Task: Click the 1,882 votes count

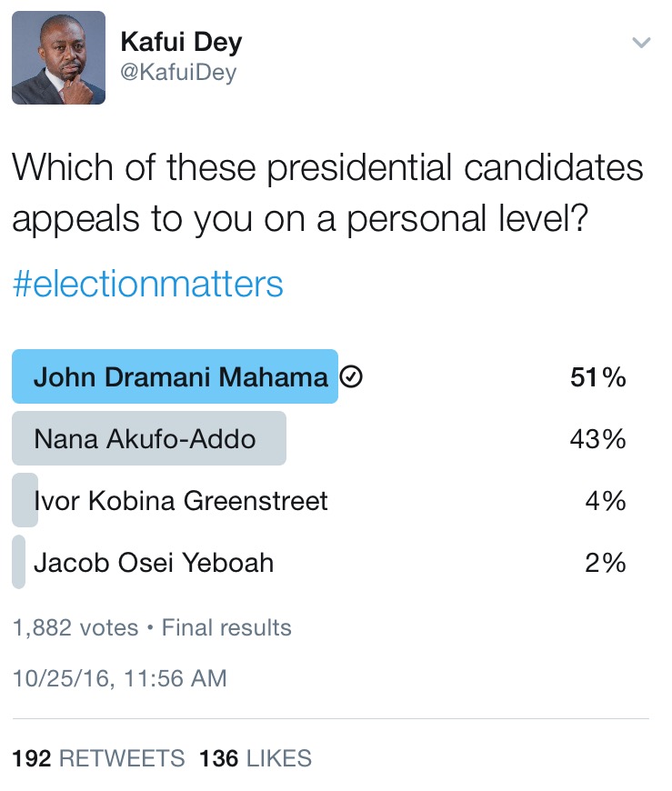Action: coord(75,627)
